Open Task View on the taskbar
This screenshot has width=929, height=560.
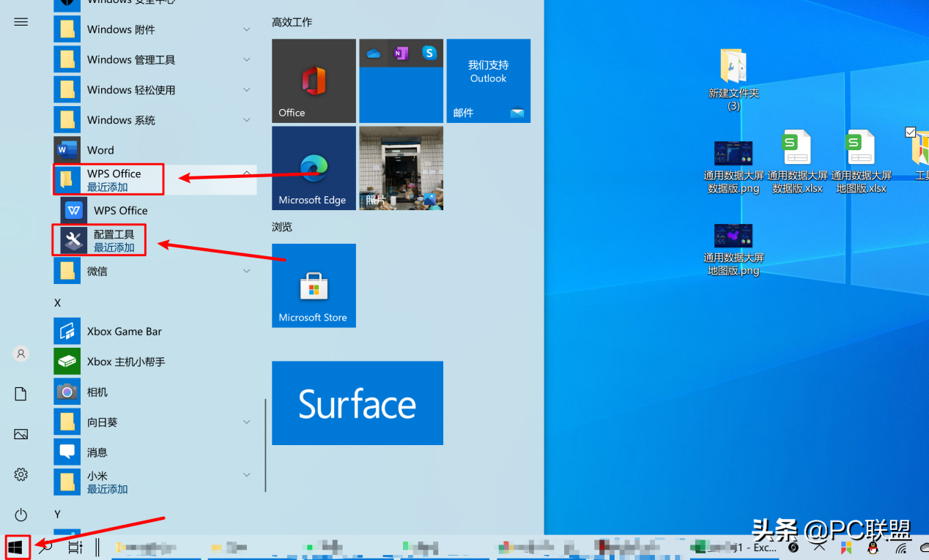pos(75,547)
